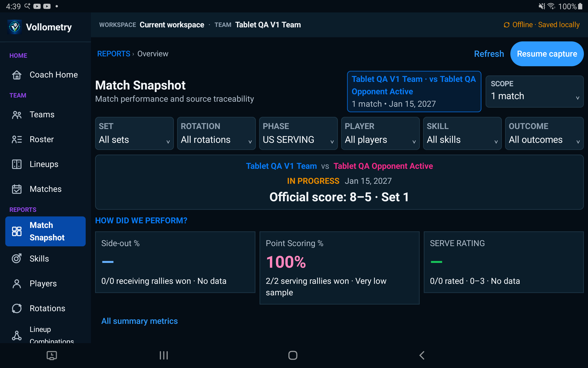Image resolution: width=588 pixels, height=368 pixels.
Task: Open Coach Home house icon
Action: point(17,75)
